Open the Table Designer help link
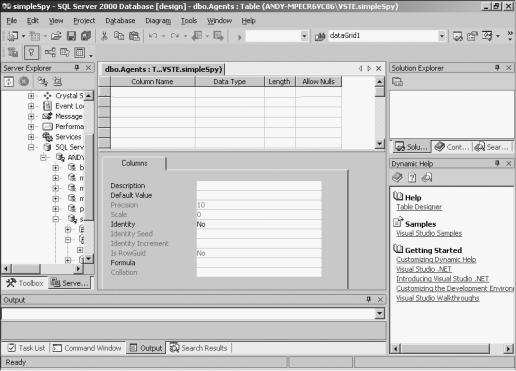The height and width of the screenshot is (371, 516). [419, 207]
